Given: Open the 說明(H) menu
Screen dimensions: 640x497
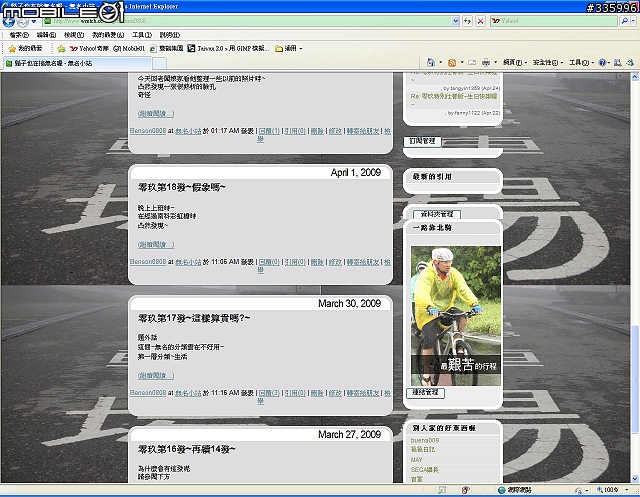Looking at the screenshot, I should [x=169, y=35].
